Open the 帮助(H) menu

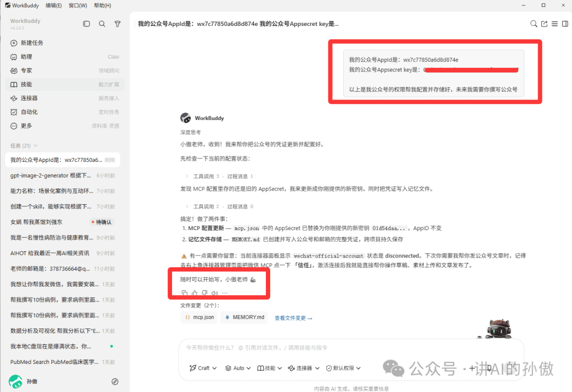pyautogui.click(x=103, y=5)
